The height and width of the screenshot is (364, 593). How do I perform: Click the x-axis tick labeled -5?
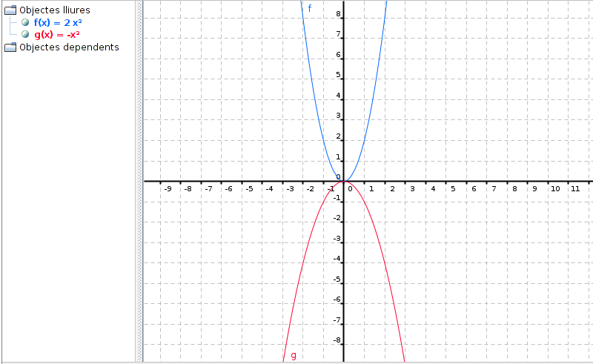249,189
